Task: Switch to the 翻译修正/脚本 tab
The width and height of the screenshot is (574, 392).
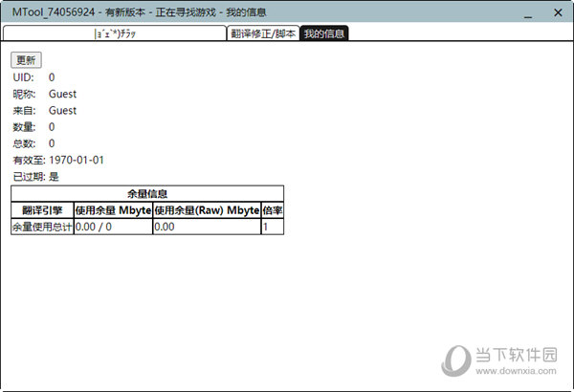Action: 263,33
